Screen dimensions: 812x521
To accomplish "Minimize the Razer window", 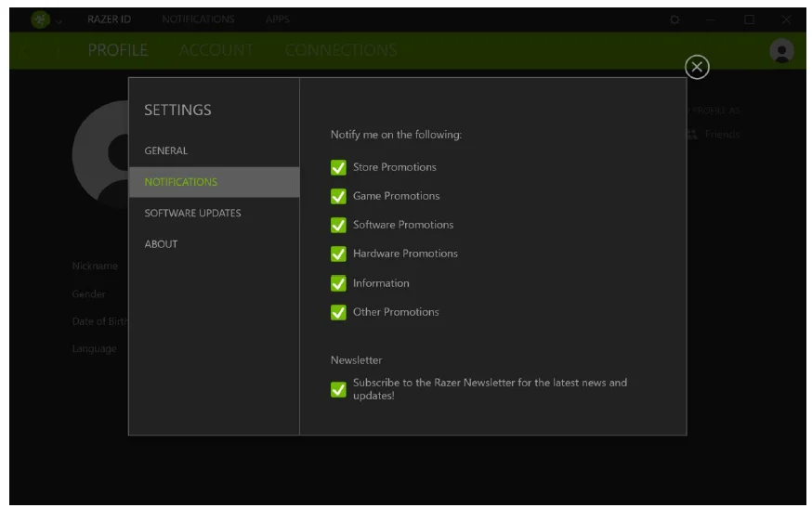I will (710, 20).
